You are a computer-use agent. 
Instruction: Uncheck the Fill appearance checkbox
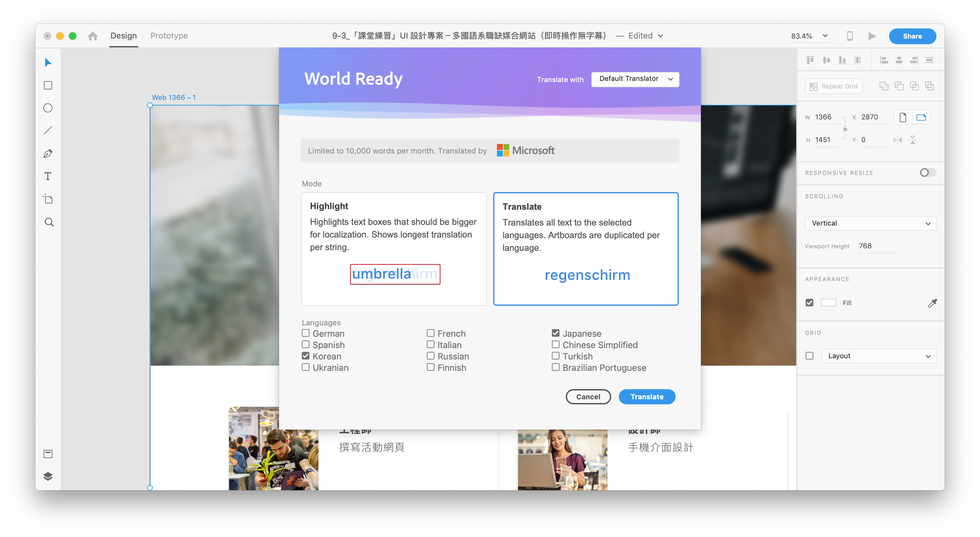[x=810, y=303]
